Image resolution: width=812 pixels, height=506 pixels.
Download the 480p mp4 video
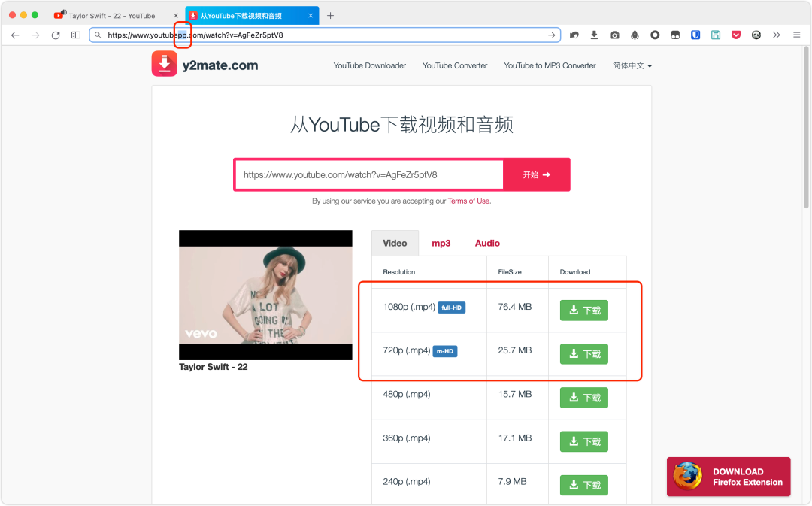click(x=583, y=398)
